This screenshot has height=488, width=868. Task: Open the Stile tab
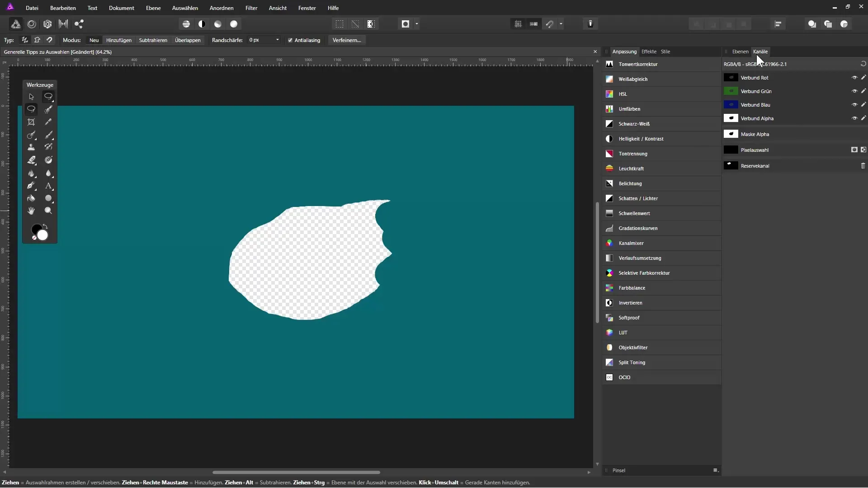665,52
